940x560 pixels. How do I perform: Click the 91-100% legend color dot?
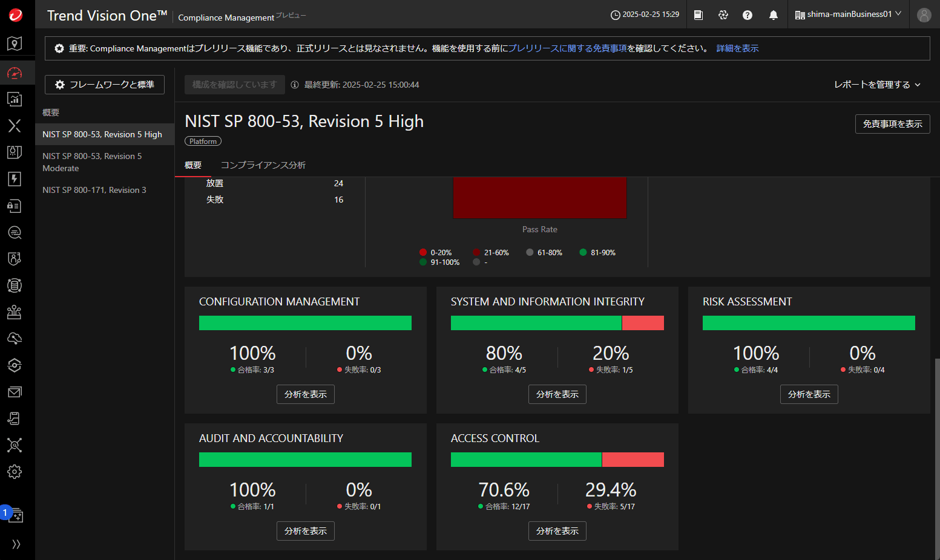[x=423, y=262]
